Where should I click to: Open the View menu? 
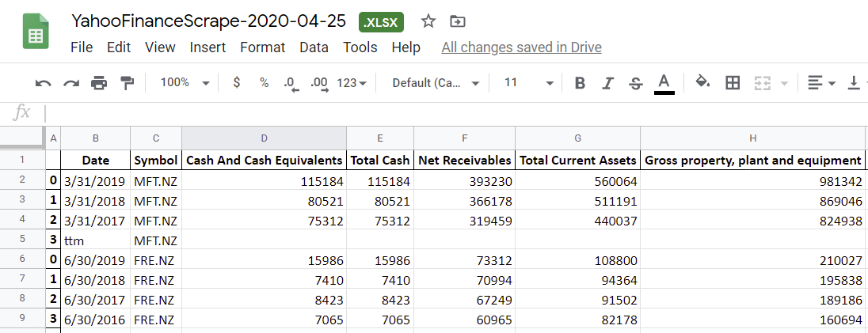[x=160, y=47]
